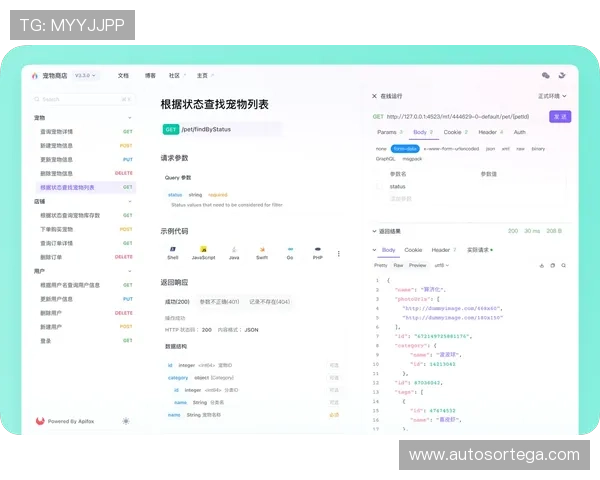600x480 pixels.
Task: Switch to the request Cookie tab
Action: (x=455, y=132)
